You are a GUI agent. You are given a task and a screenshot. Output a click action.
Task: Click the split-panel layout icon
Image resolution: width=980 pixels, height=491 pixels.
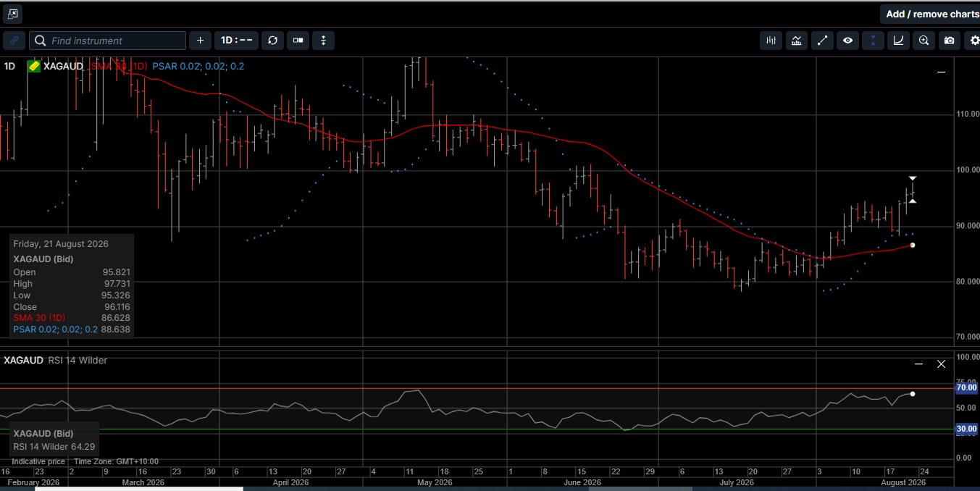(x=298, y=41)
